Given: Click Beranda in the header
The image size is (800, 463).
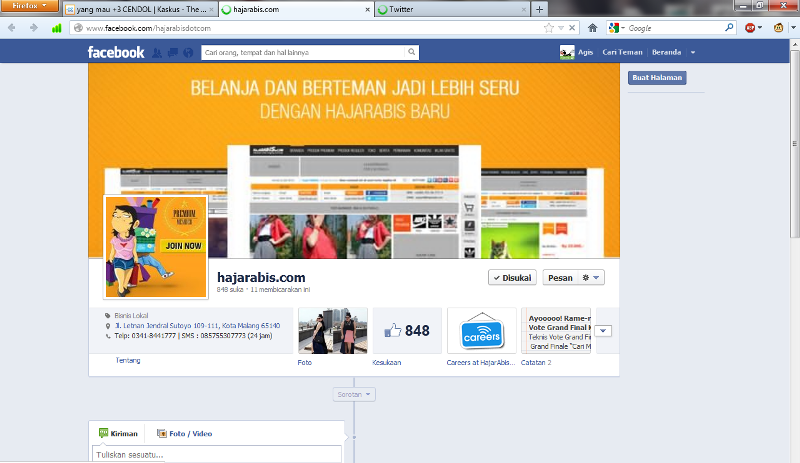Looking at the screenshot, I should [666, 52].
